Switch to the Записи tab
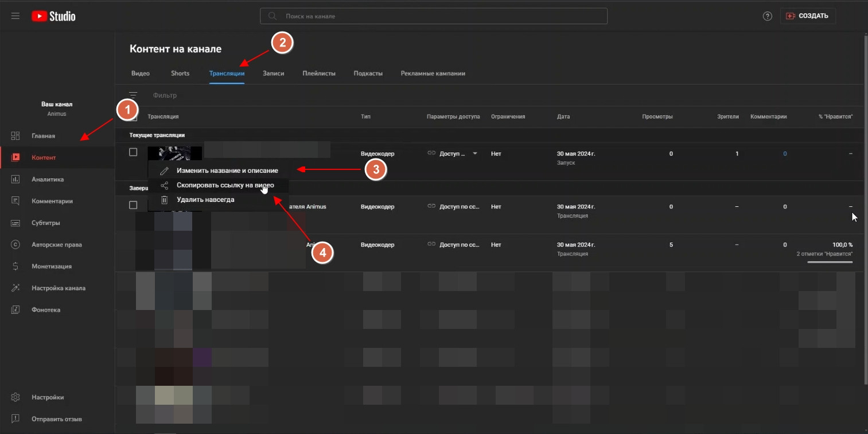The image size is (868, 434). 274,73
